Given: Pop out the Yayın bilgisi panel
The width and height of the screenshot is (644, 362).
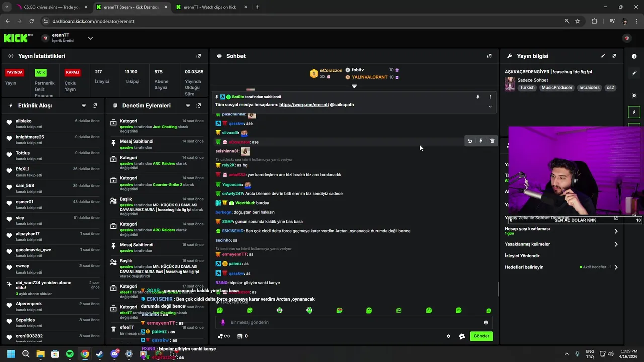Looking at the screenshot, I should coord(613,56).
